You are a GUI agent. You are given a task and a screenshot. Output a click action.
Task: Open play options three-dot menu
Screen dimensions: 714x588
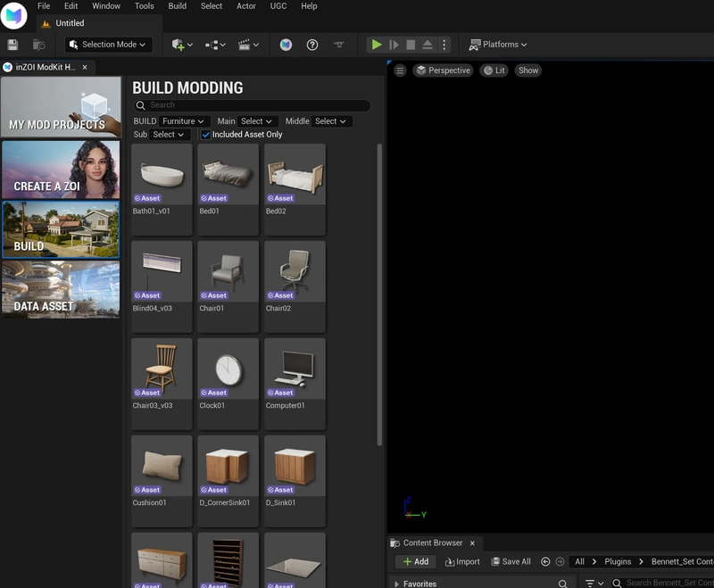pos(444,45)
